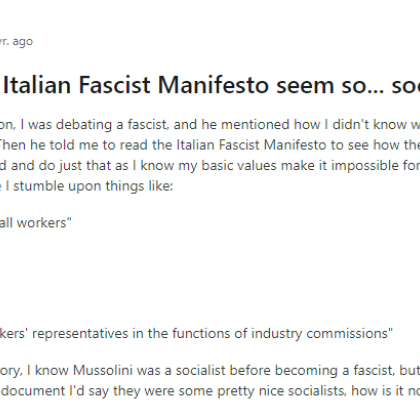The width and height of the screenshot is (420, 420).
Task: Open the post title about Italian Fascist Manifesto
Action: click(x=211, y=85)
